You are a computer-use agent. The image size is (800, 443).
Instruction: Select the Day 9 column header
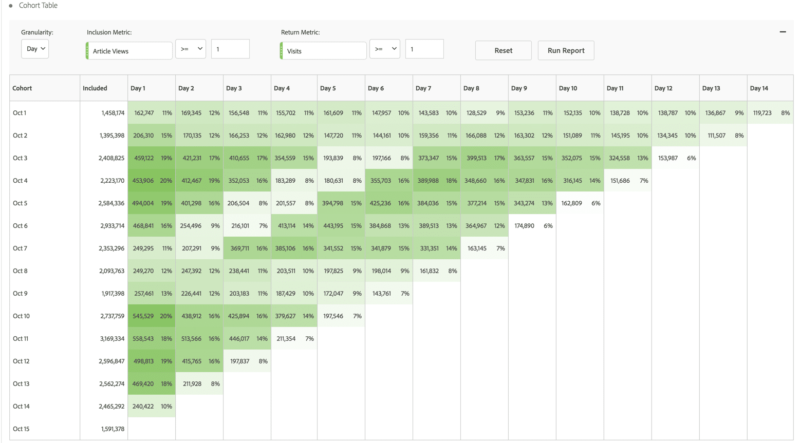(532, 88)
